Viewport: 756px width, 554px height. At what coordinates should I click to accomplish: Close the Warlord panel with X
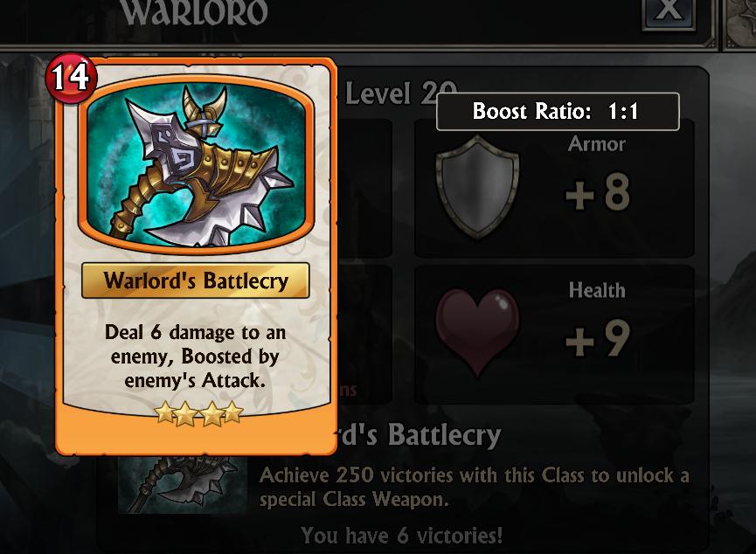point(669,12)
